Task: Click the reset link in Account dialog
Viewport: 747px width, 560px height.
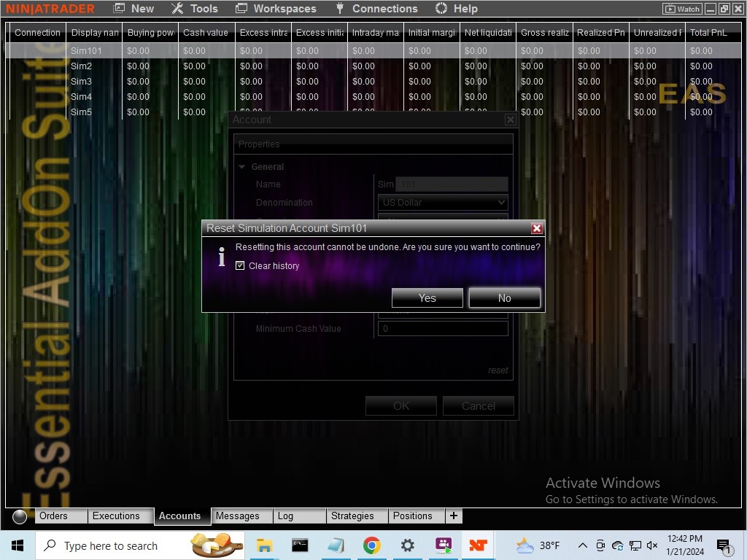Action: click(498, 370)
